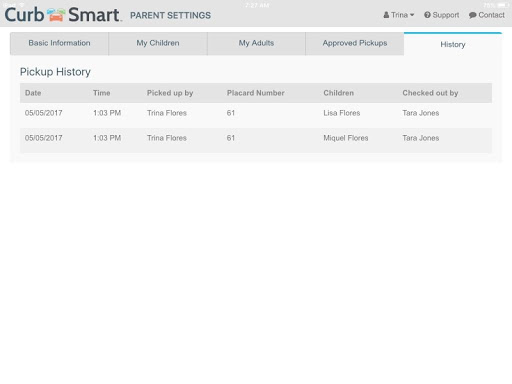This screenshot has width=512, height=384.
Task: Click the Placard Number column header
Action: click(256, 93)
